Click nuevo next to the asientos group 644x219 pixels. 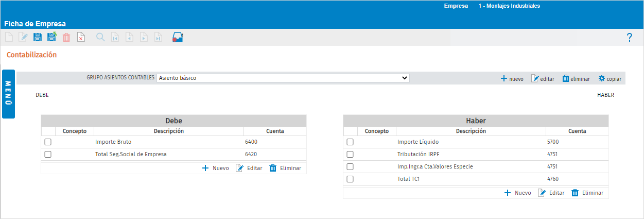(x=512, y=79)
